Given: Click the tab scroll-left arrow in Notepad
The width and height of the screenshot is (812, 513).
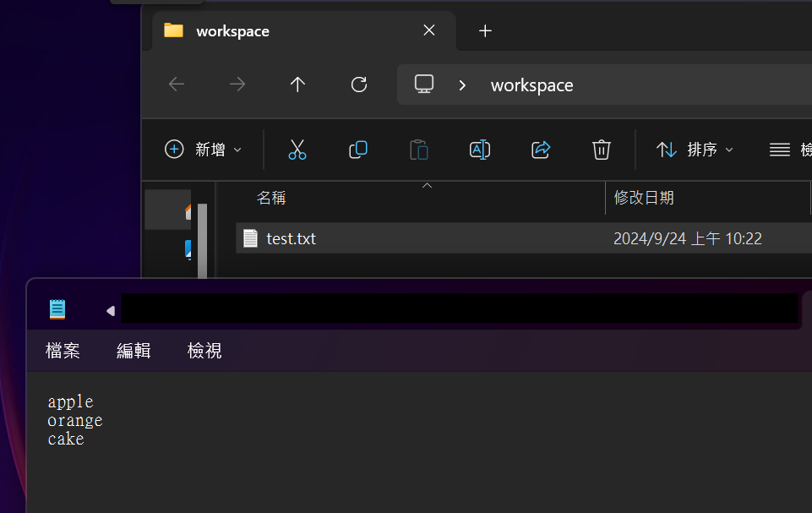Looking at the screenshot, I should coord(111,311).
